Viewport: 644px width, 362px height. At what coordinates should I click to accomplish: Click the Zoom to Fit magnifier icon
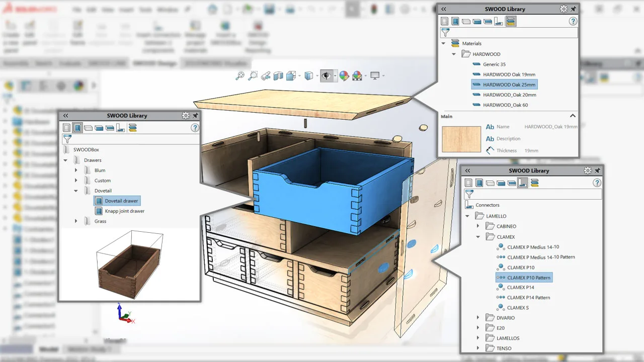[240, 75]
